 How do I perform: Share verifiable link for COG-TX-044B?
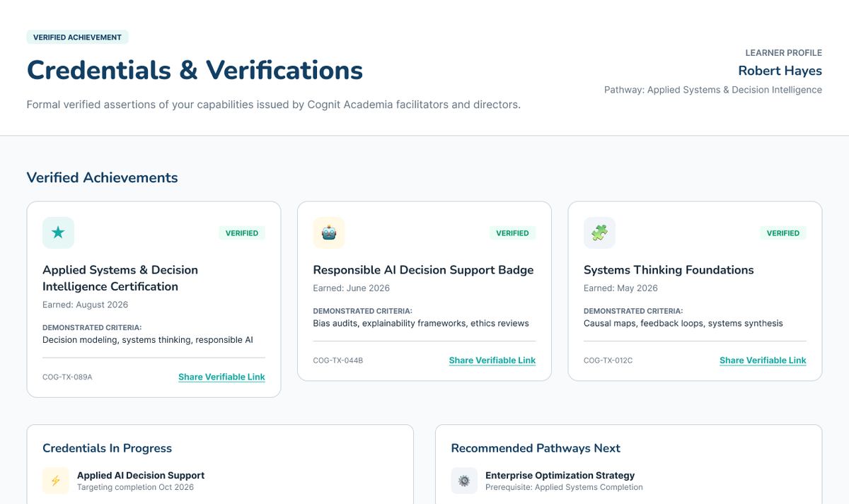[x=492, y=361]
